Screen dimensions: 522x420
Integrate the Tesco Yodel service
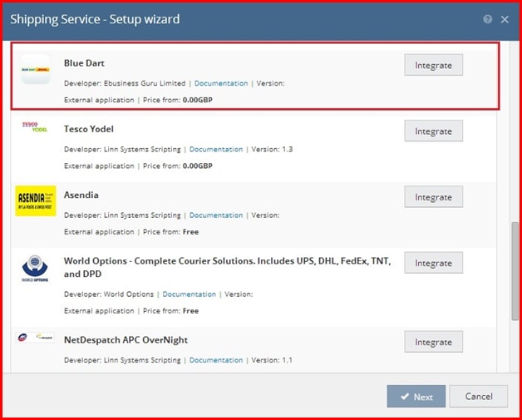(x=433, y=131)
